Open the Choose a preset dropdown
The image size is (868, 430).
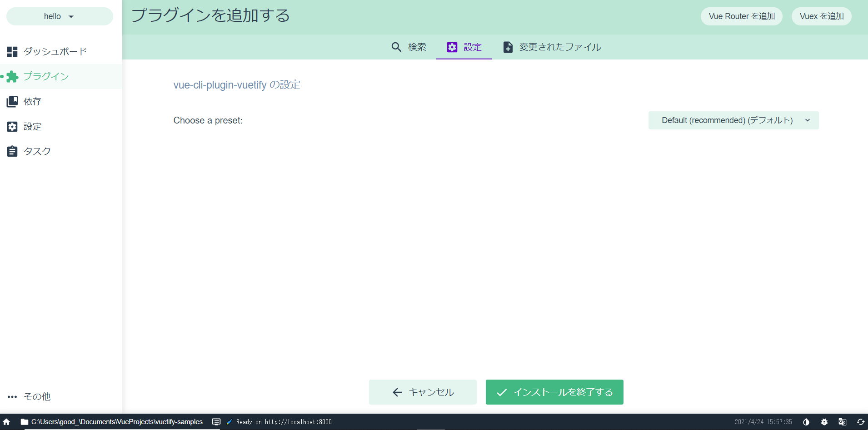point(733,120)
